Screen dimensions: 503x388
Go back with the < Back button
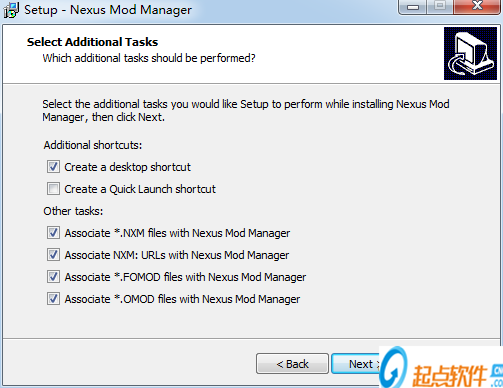(x=292, y=364)
